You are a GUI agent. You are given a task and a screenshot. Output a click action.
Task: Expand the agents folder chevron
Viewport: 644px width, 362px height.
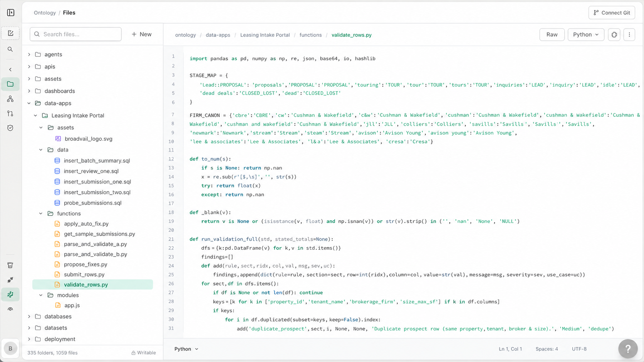click(29, 55)
